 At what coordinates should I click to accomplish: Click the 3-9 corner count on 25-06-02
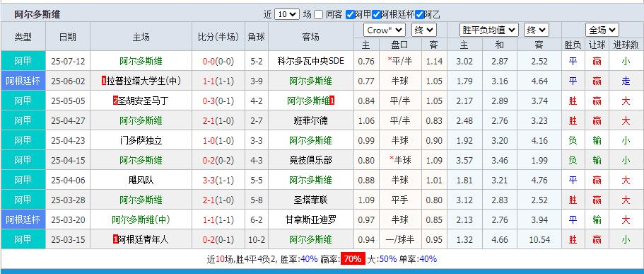(257, 81)
